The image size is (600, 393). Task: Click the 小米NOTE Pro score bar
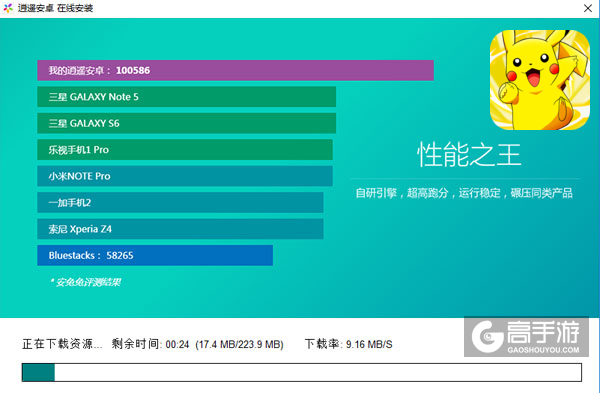[x=185, y=176]
